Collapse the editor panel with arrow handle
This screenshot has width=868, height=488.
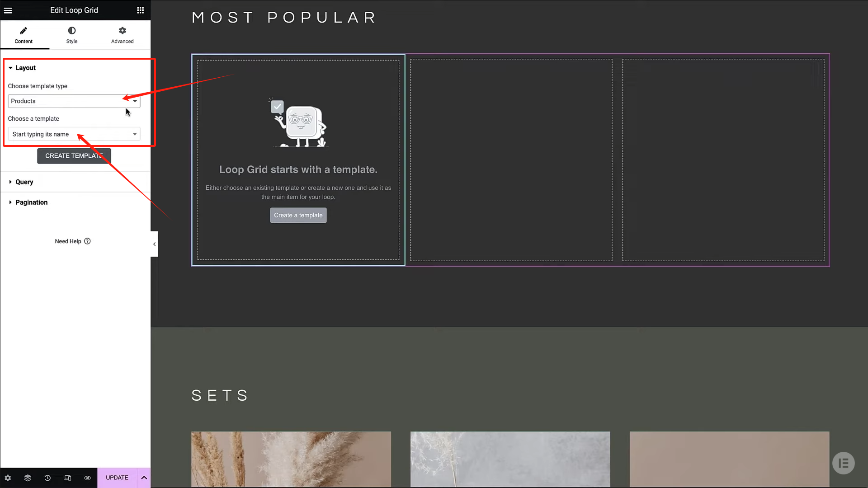[x=154, y=244]
